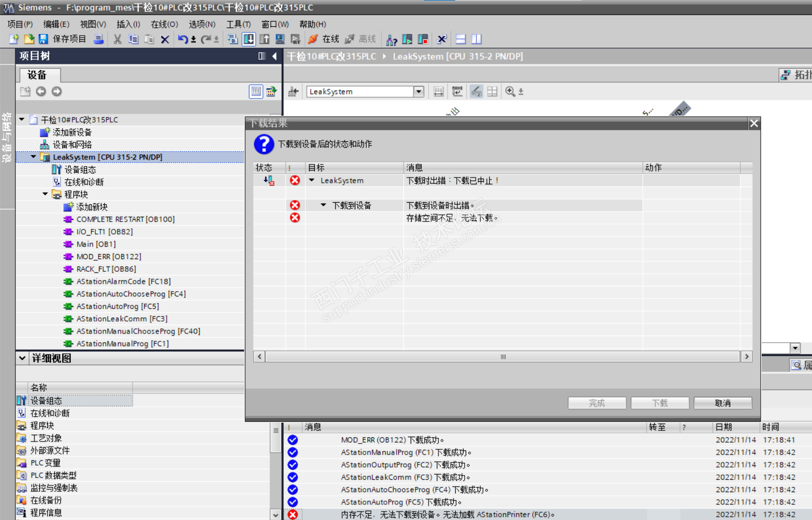Open the LeakSystem device dropdown

(419, 92)
